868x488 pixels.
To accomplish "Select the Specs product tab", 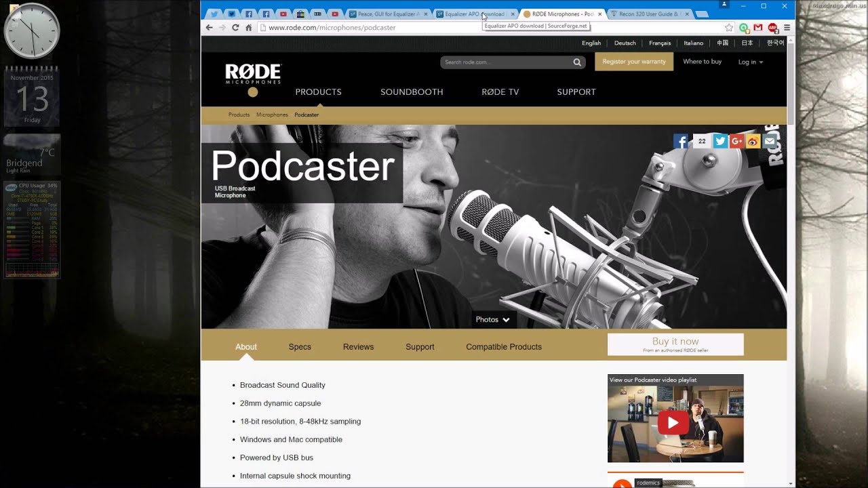I will 300,347.
